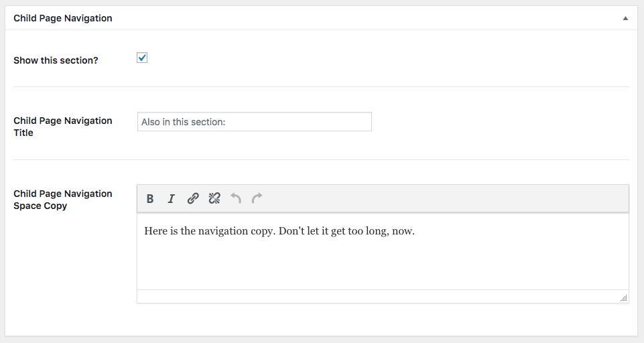644x343 pixels.
Task: Undo the last edit in the editor
Action: [236, 199]
